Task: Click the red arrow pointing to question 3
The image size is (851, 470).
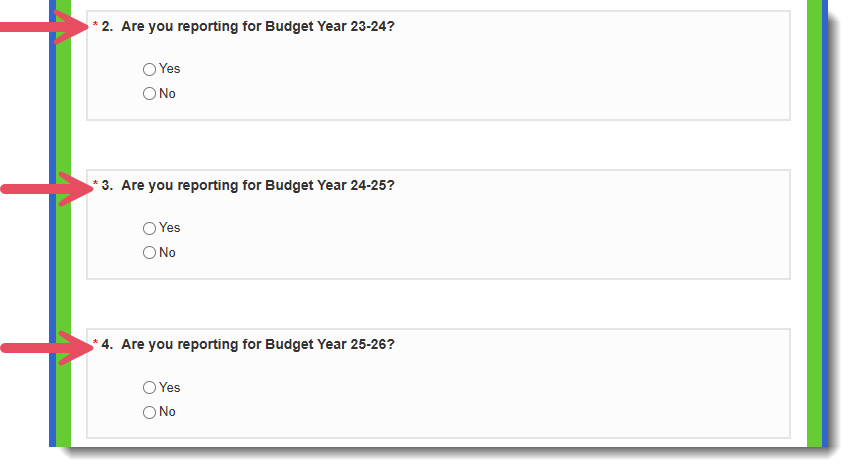Action: [46, 189]
